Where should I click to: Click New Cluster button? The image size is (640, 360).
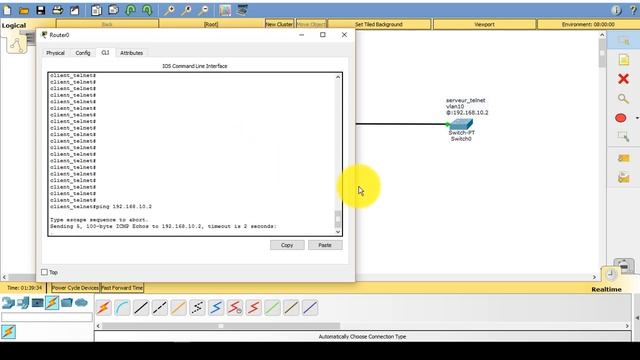click(279, 24)
